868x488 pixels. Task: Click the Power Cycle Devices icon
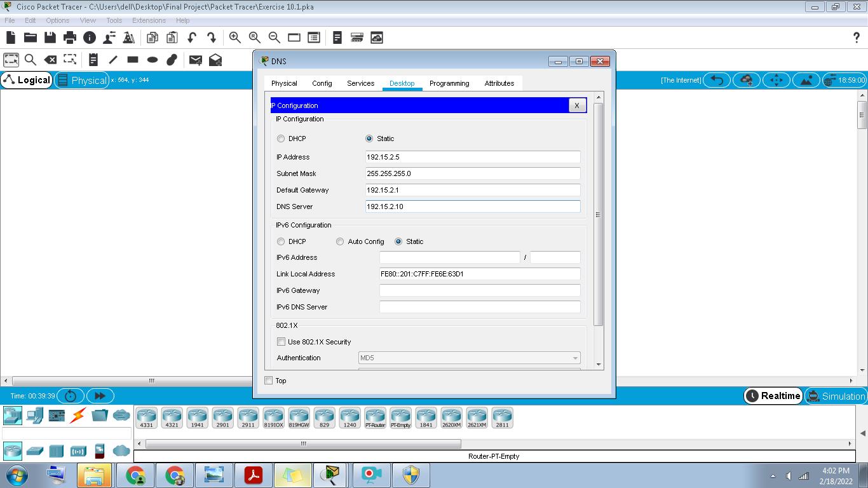pyautogui.click(x=71, y=396)
